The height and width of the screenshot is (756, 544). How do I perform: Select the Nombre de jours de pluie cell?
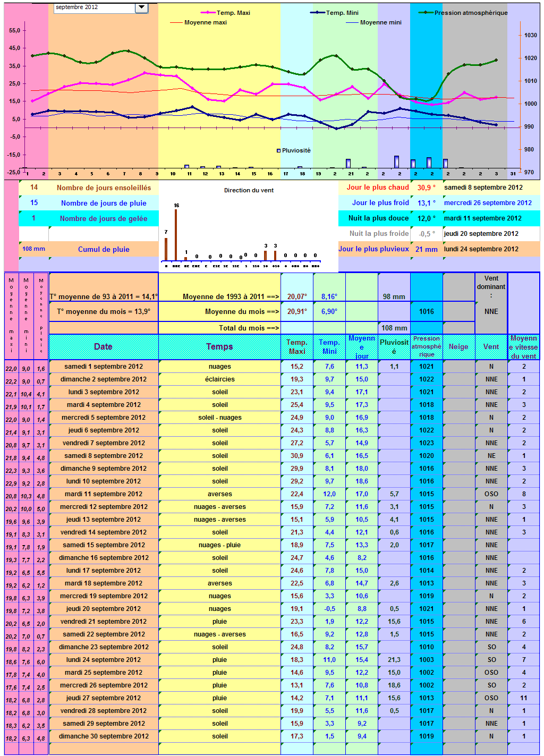pyautogui.click(x=104, y=203)
